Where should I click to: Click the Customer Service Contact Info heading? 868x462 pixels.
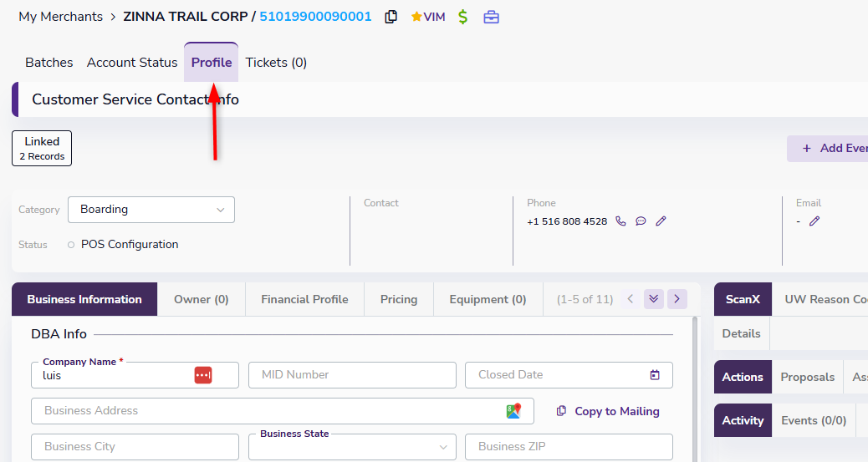point(135,99)
